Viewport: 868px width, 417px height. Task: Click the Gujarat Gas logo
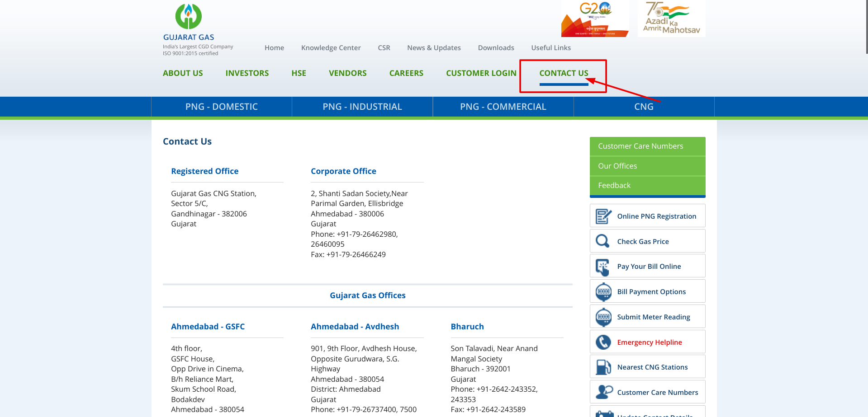point(189,22)
